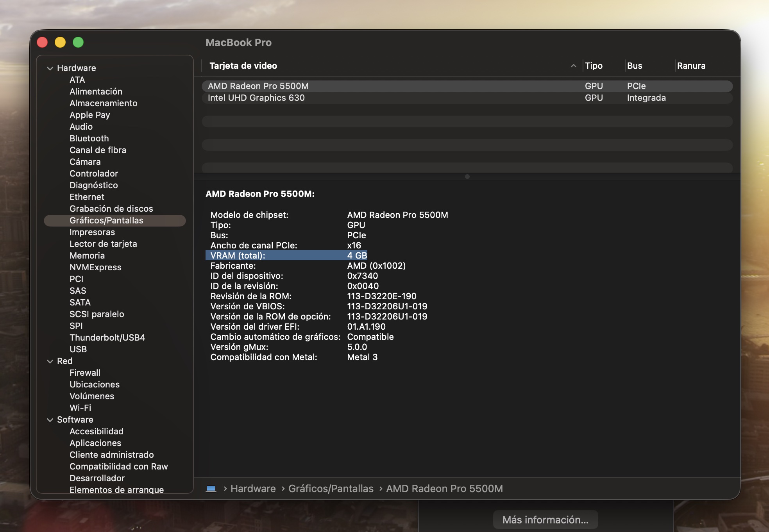Click the green zoom window button
This screenshot has height=532, width=769.
point(78,42)
